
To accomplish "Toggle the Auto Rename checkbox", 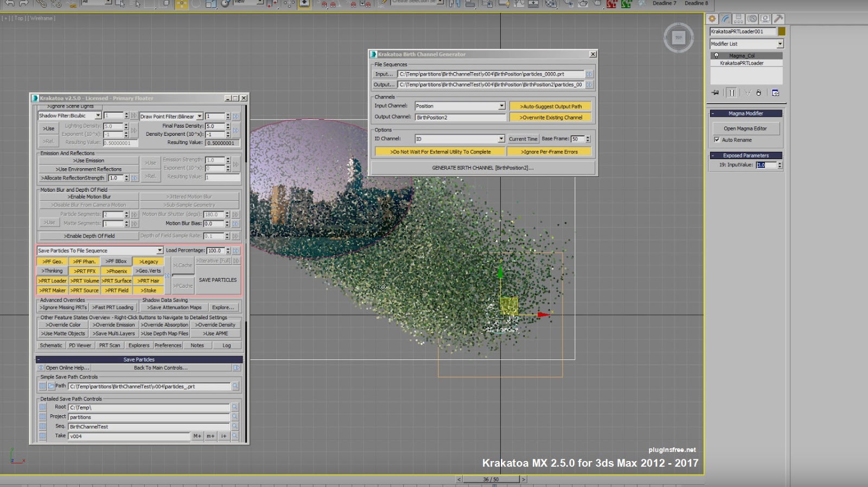I will point(717,140).
